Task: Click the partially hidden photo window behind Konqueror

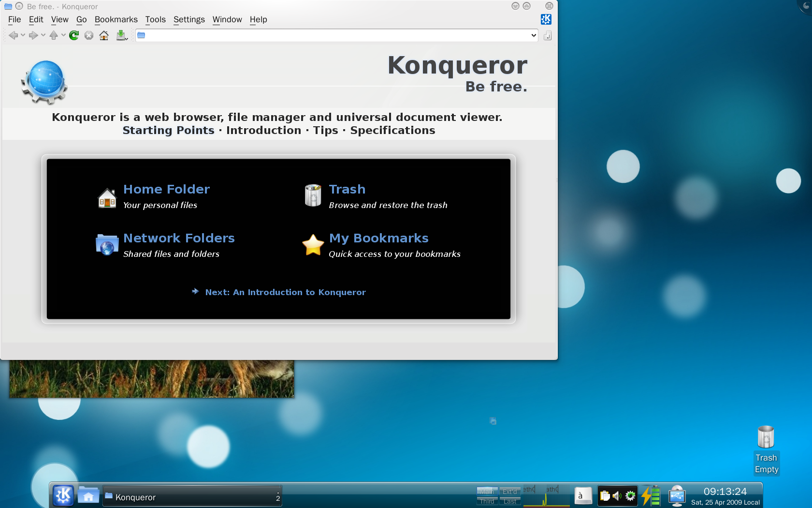Action: point(151,379)
